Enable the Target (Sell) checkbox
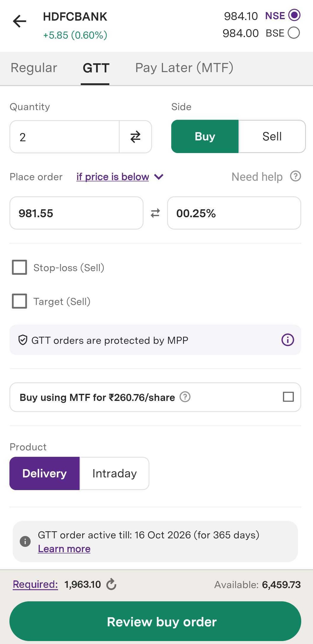The image size is (313, 644). coord(19,301)
